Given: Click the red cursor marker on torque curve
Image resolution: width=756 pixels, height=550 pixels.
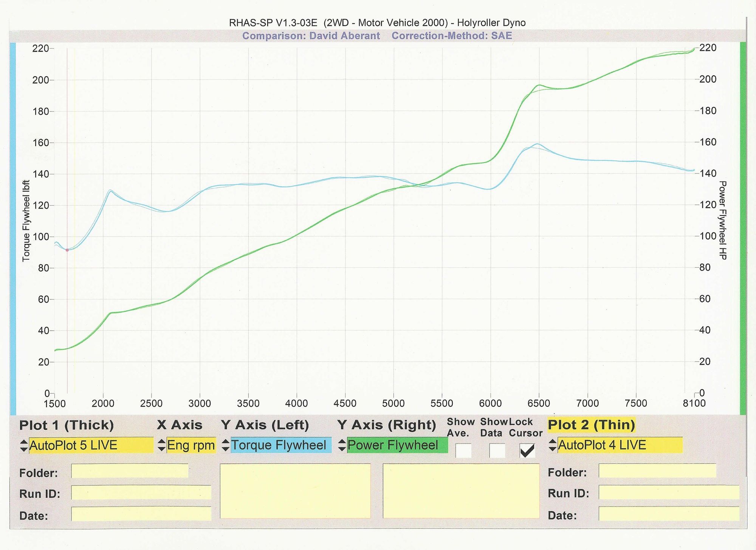Looking at the screenshot, I should tap(67, 250).
